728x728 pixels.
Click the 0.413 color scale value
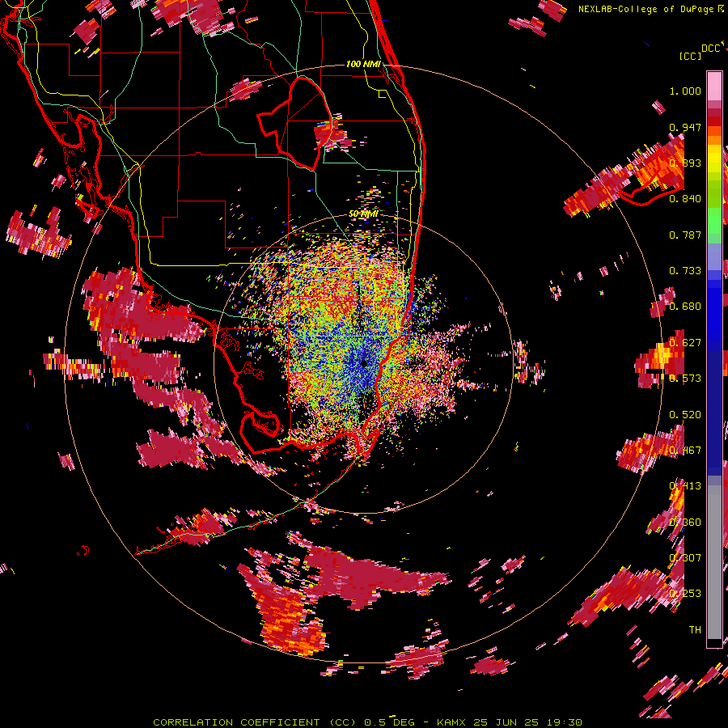[685, 486]
